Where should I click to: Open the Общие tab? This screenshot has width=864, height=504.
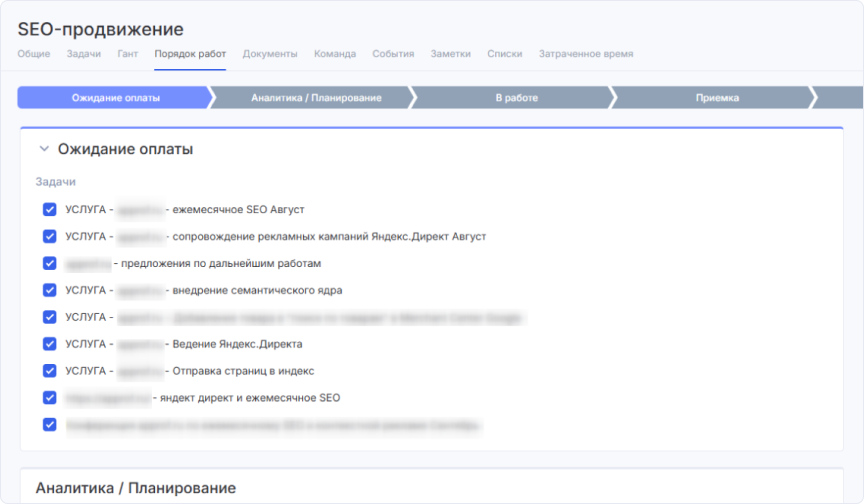click(34, 54)
